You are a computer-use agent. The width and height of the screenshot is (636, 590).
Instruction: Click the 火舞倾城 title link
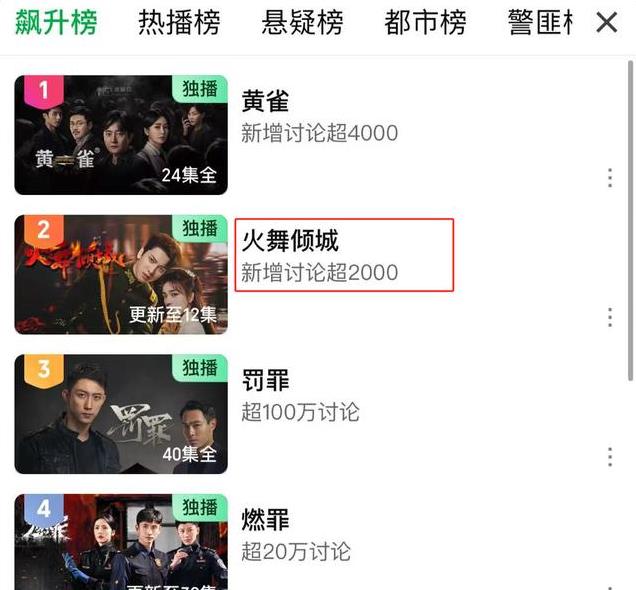[x=290, y=241]
